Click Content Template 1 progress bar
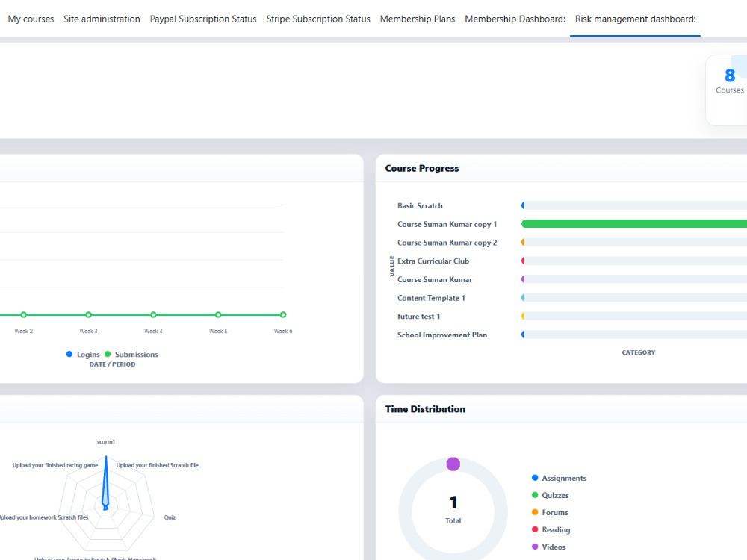This screenshot has height=560, width=747. point(634,298)
